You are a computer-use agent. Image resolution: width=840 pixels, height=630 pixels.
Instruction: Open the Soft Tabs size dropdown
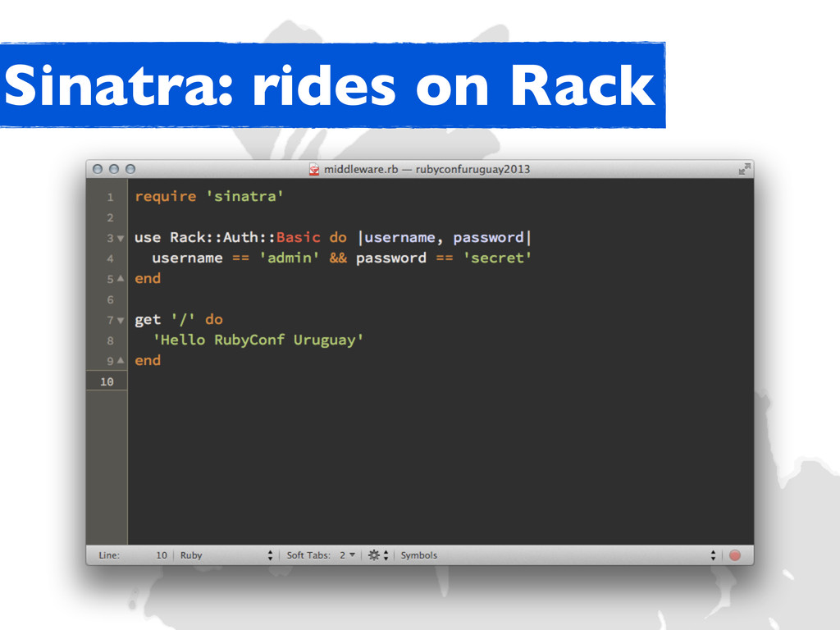347,555
